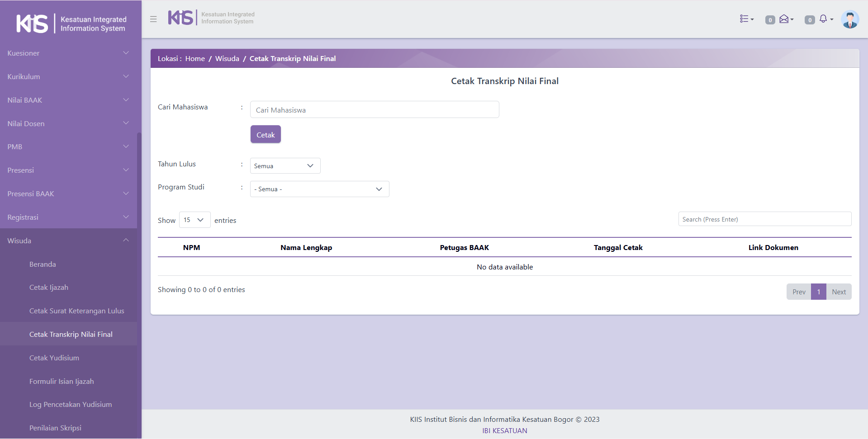Open the bell notifications icon
This screenshot has height=439, width=868.
pyautogui.click(x=825, y=19)
